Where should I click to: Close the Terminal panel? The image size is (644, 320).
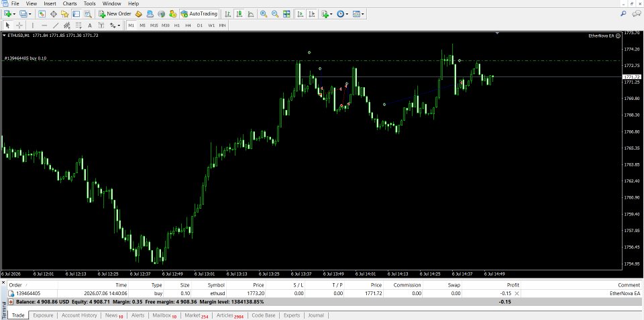point(3,283)
